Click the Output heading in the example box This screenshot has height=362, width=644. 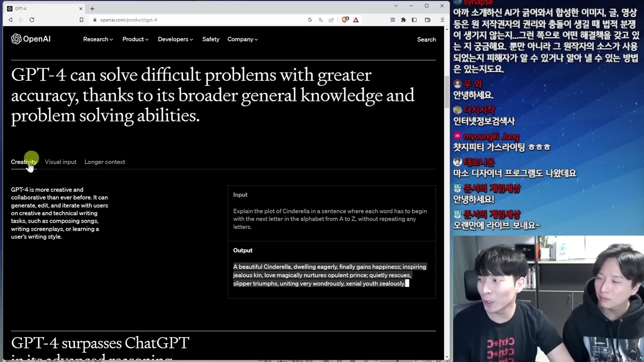click(x=242, y=250)
